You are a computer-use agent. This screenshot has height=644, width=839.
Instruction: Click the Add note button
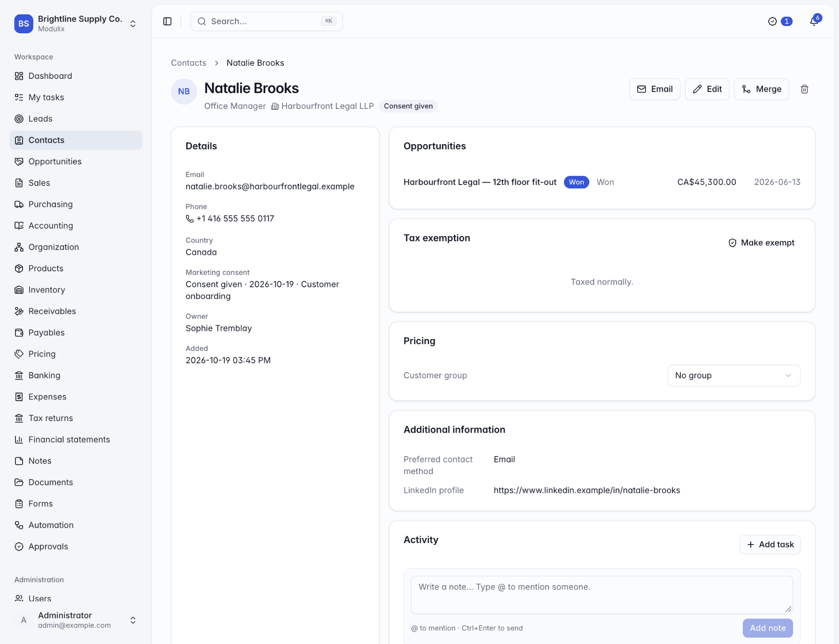[768, 628]
